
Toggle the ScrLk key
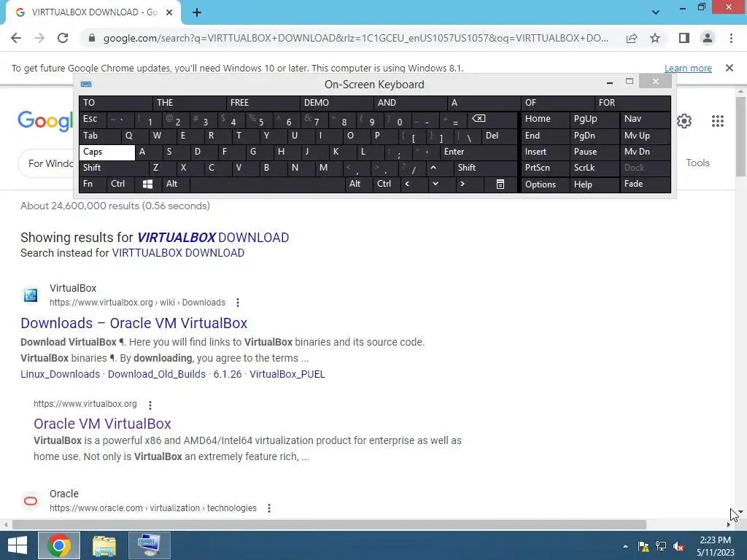point(594,168)
